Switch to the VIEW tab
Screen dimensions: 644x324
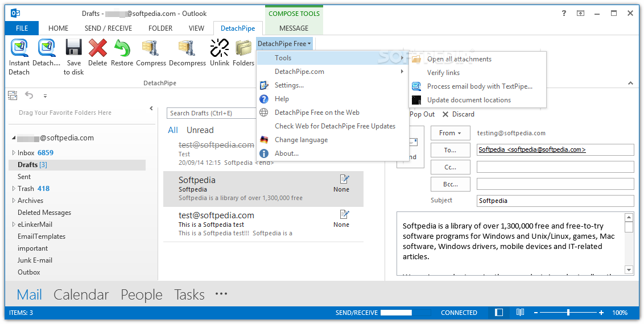[196, 28]
